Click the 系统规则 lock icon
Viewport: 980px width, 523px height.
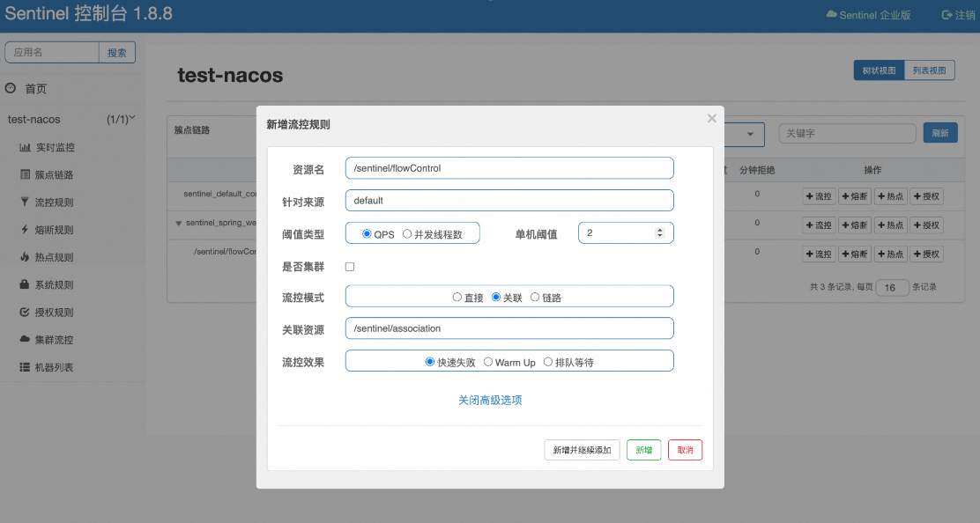[25, 284]
